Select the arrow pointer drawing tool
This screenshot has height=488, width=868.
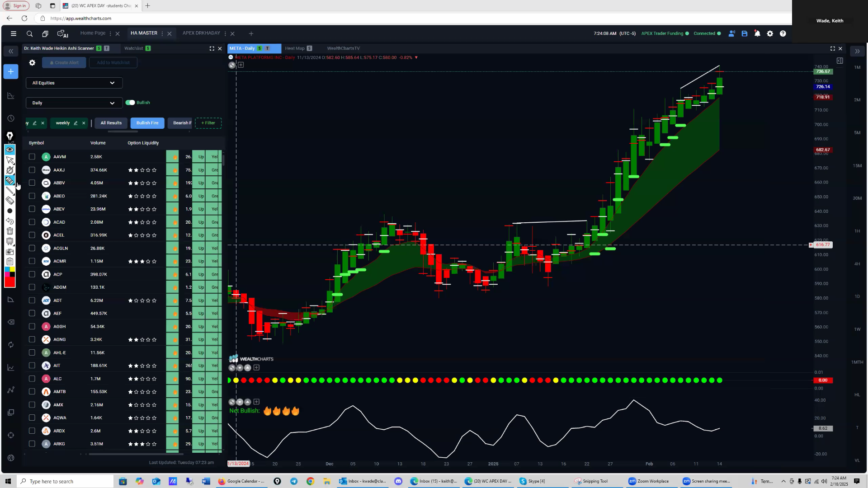point(9,160)
